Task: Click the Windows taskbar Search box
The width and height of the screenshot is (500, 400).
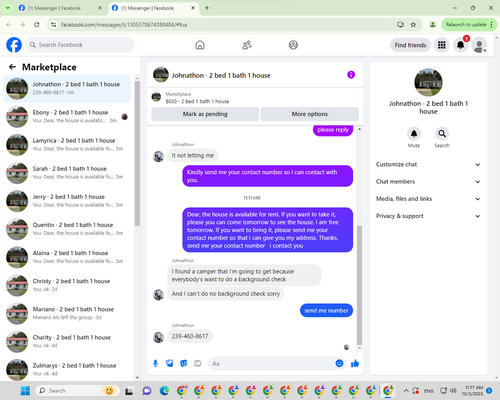Action: point(77,391)
